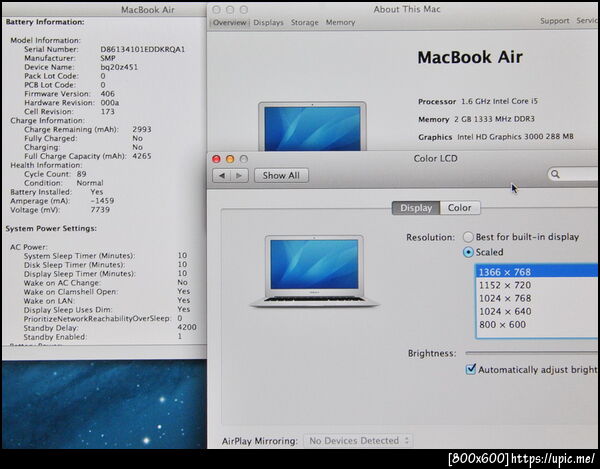The height and width of the screenshot is (469, 600).
Task: Click the Standby Delay value 4200
Action: tap(187, 327)
